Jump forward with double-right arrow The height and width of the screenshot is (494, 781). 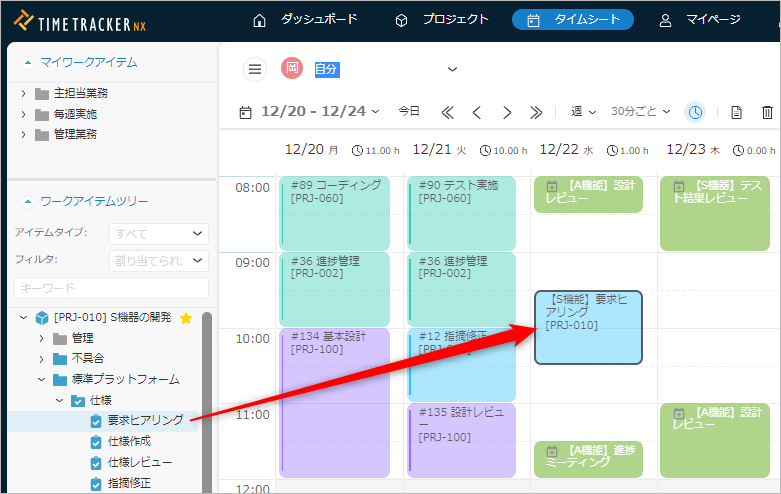[x=536, y=112]
